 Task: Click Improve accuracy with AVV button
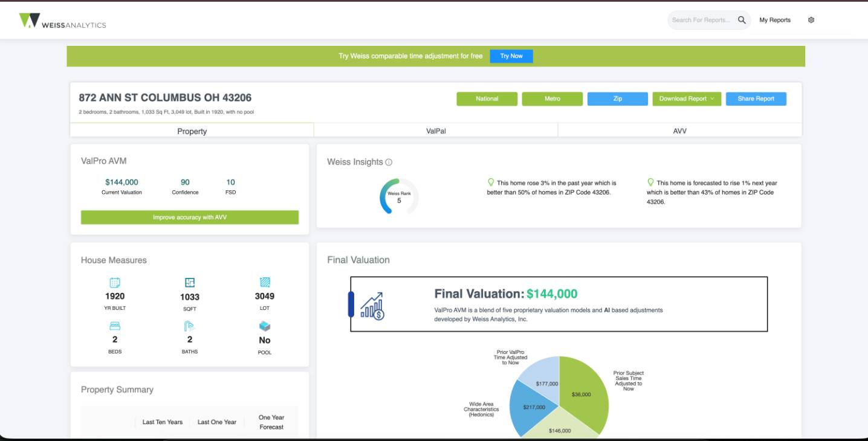point(190,217)
